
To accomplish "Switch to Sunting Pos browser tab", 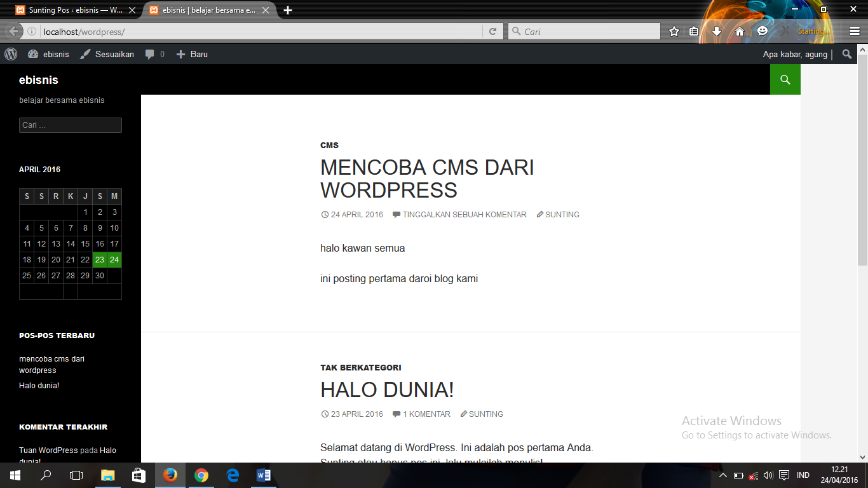I will click(x=76, y=10).
